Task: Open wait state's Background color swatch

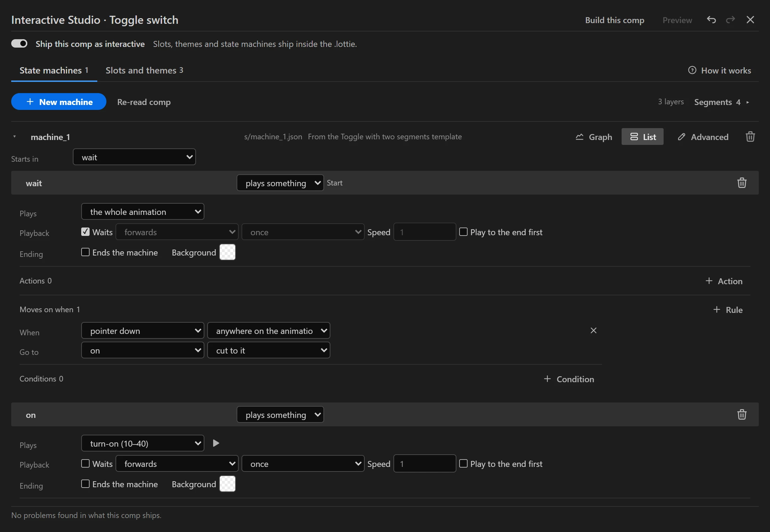Action: [x=227, y=252]
